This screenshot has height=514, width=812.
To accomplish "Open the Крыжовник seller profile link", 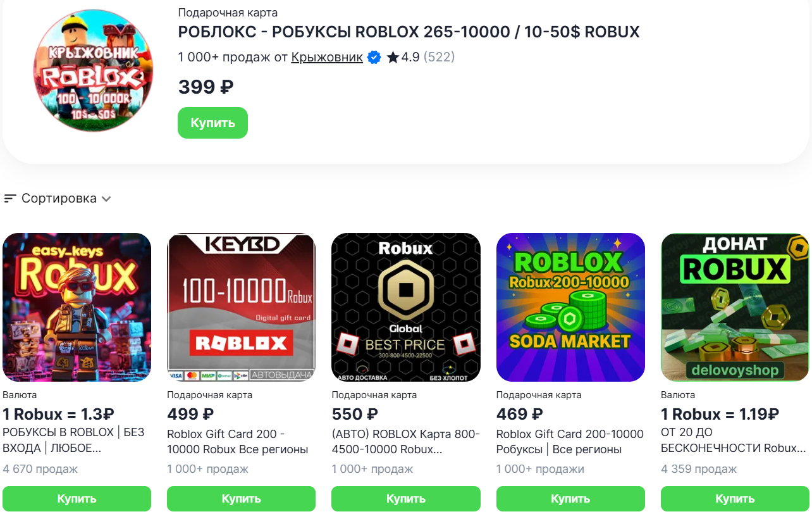I will point(327,58).
